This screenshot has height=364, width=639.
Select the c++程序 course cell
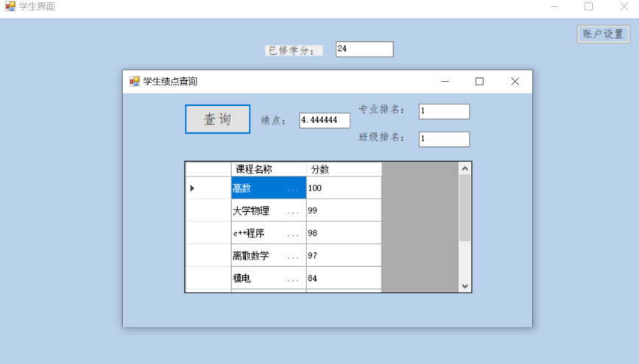[269, 233]
